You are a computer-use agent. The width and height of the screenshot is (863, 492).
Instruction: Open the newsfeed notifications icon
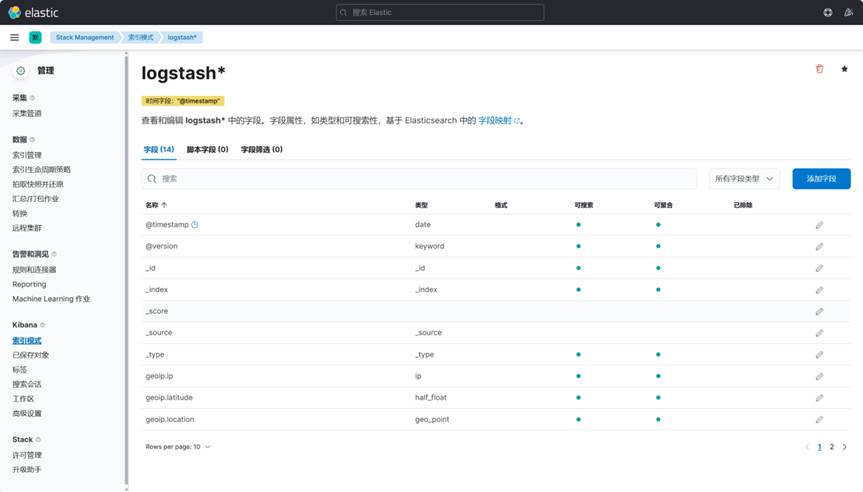[x=848, y=12]
